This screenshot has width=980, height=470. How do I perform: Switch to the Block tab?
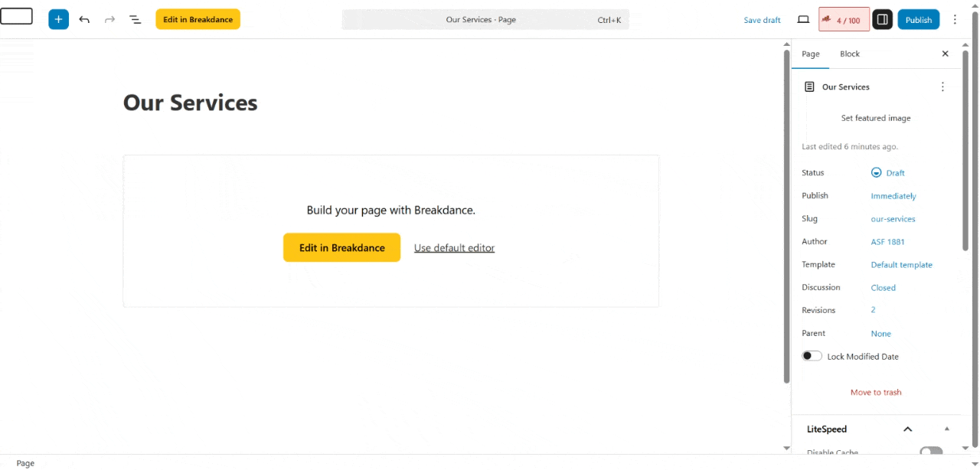(849, 54)
